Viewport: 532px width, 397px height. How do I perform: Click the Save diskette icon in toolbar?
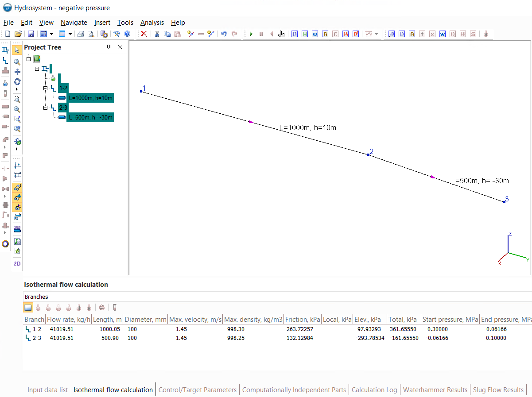[31, 34]
